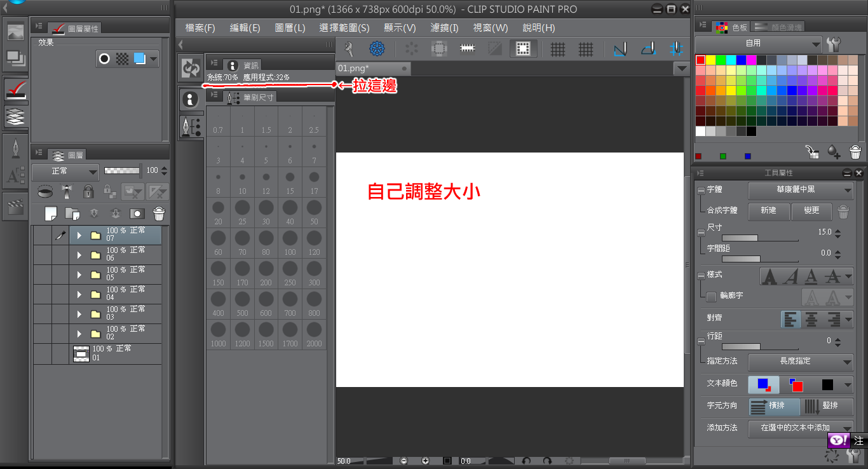The height and width of the screenshot is (469, 868).
Task: Click the 變更 button for 合成字體
Action: 811,210
